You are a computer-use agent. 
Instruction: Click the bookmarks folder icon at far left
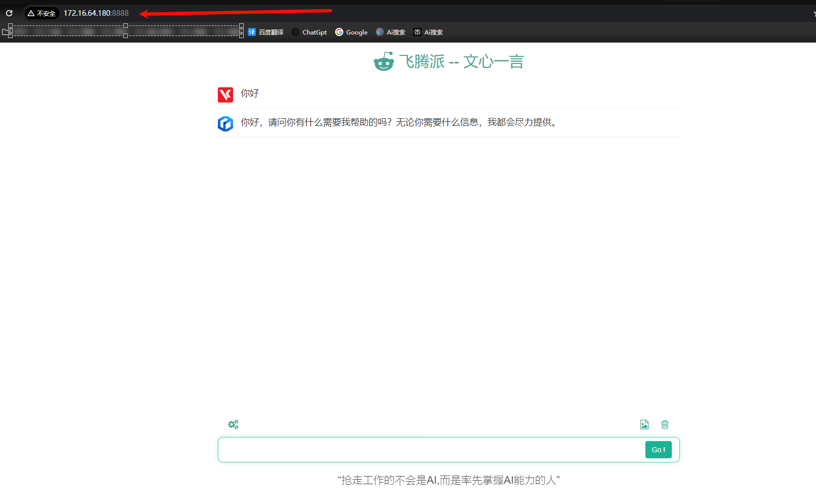tap(6, 32)
